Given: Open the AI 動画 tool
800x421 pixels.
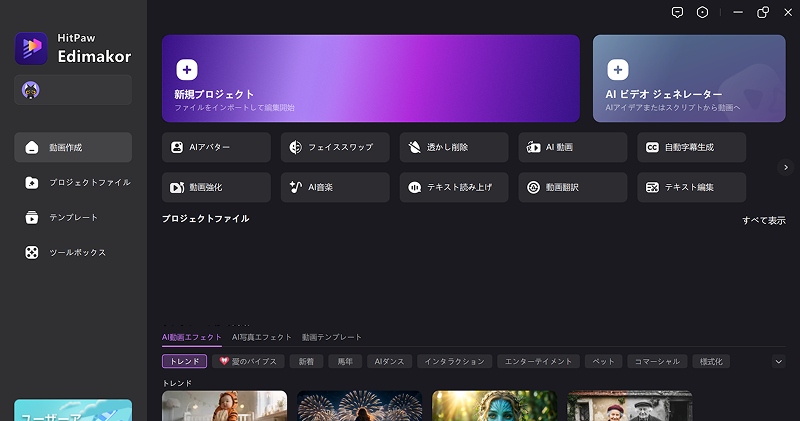Looking at the screenshot, I should point(573,147).
